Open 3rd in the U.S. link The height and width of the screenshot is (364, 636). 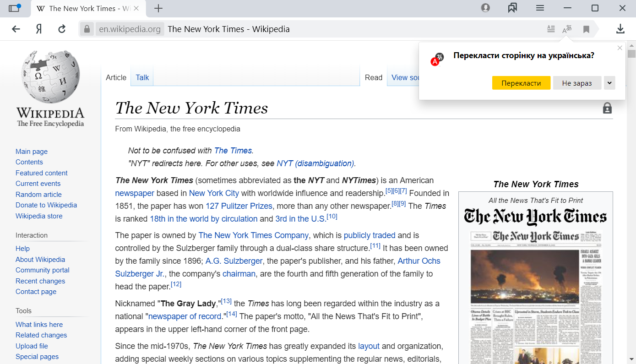300,219
